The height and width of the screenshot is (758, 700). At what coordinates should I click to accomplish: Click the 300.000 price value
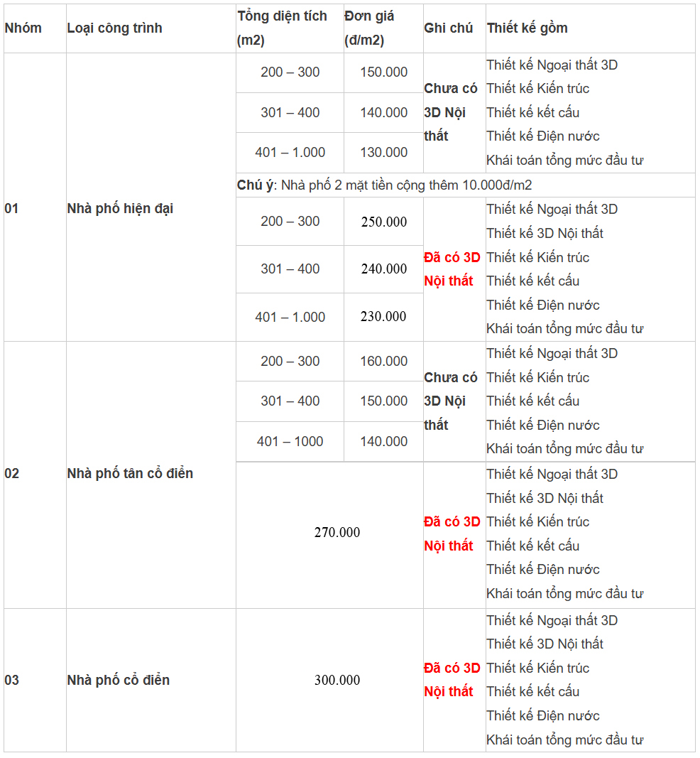[337, 681]
